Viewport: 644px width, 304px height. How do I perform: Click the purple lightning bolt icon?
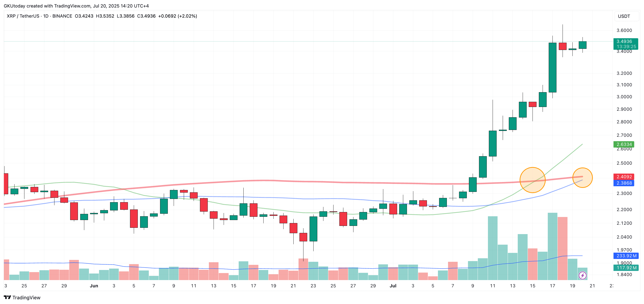coord(583,275)
